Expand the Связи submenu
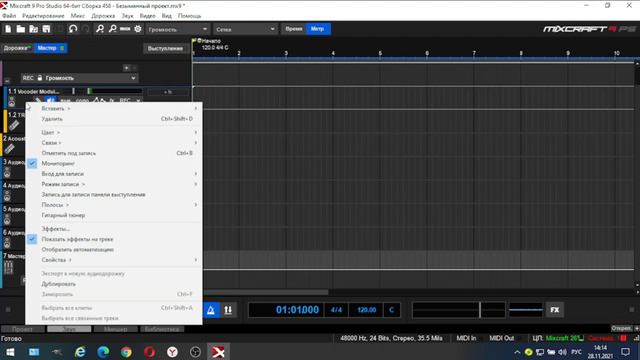Viewport: 640px width, 360px height. point(114,143)
